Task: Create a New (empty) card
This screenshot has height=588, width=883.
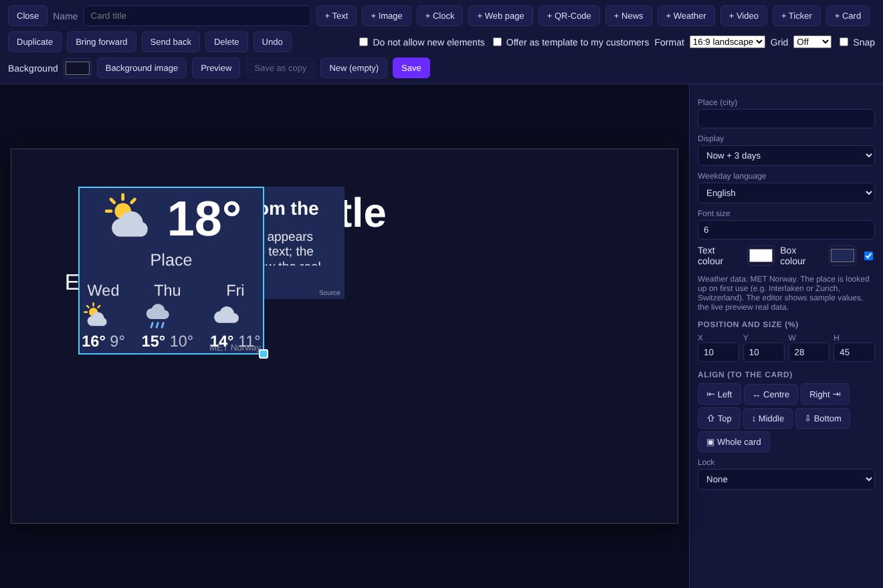Action: pyautogui.click(x=354, y=68)
